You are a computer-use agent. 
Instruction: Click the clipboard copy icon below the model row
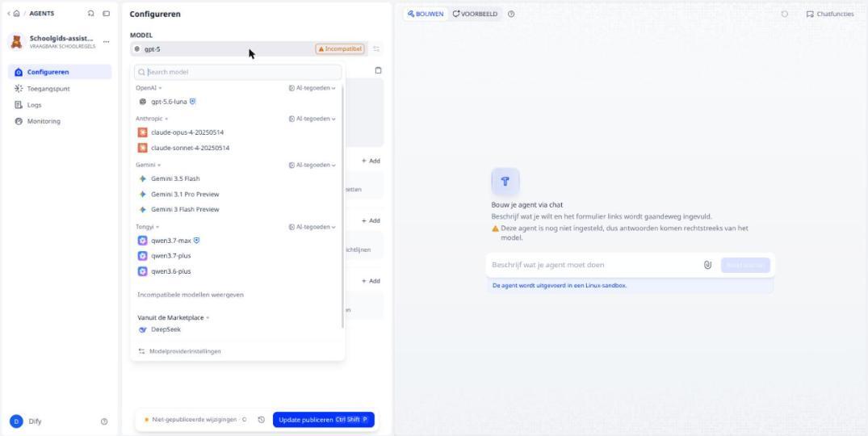click(x=378, y=70)
